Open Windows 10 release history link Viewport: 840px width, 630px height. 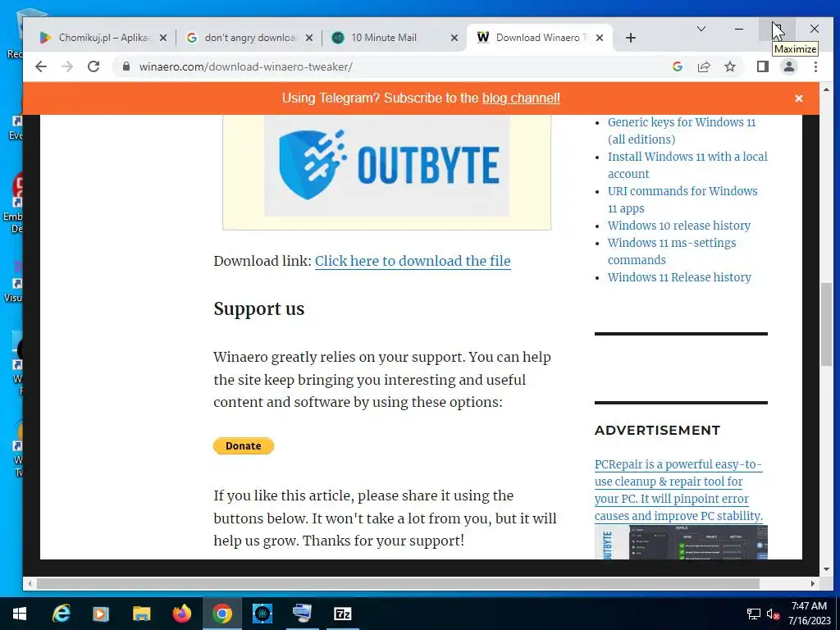[678, 226]
